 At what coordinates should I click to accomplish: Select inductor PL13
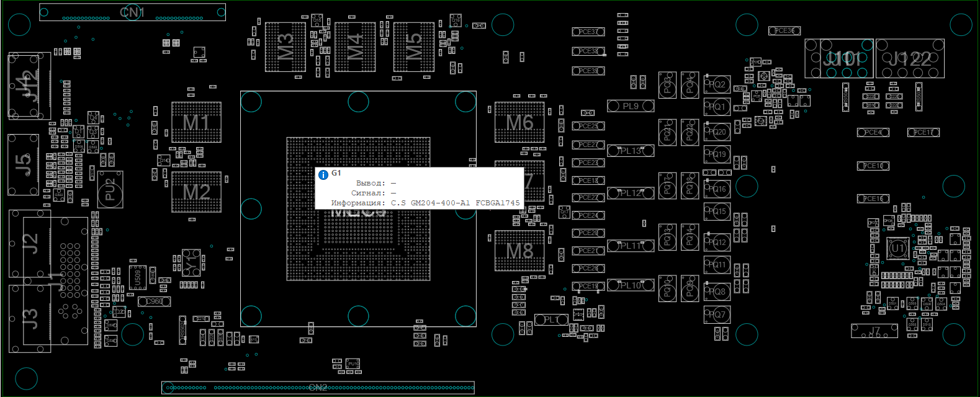point(631,151)
